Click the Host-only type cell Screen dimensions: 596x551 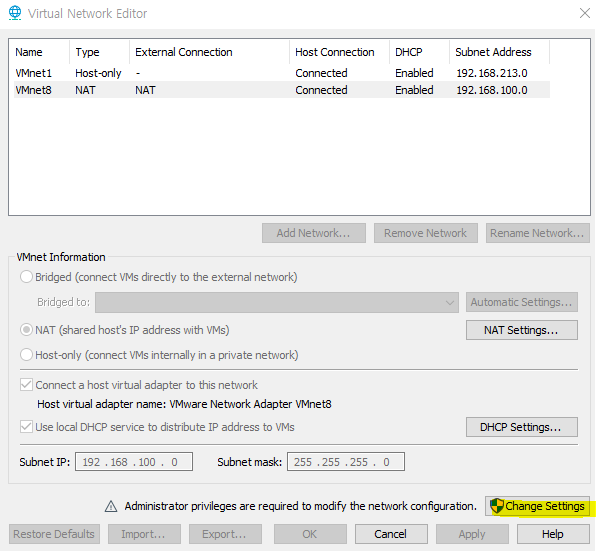98,73
